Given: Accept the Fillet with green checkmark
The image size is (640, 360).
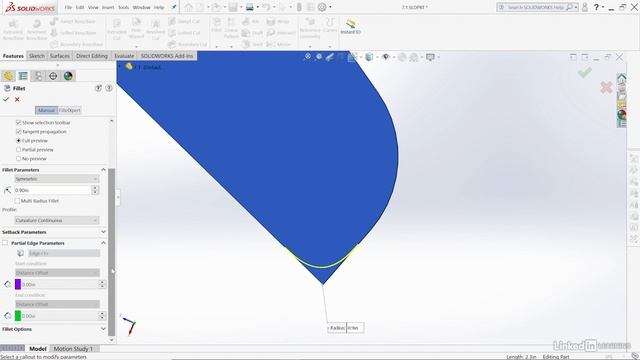Looking at the screenshot, I should click(x=6, y=100).
